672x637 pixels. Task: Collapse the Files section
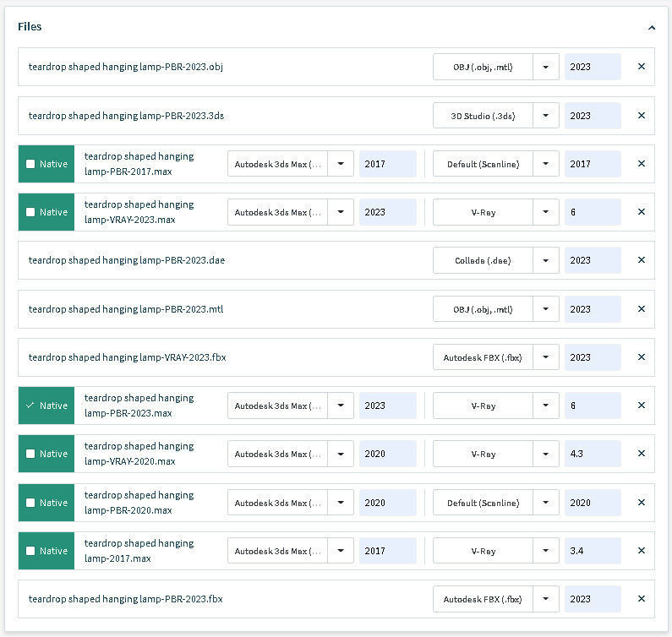[x=652, y=27]
